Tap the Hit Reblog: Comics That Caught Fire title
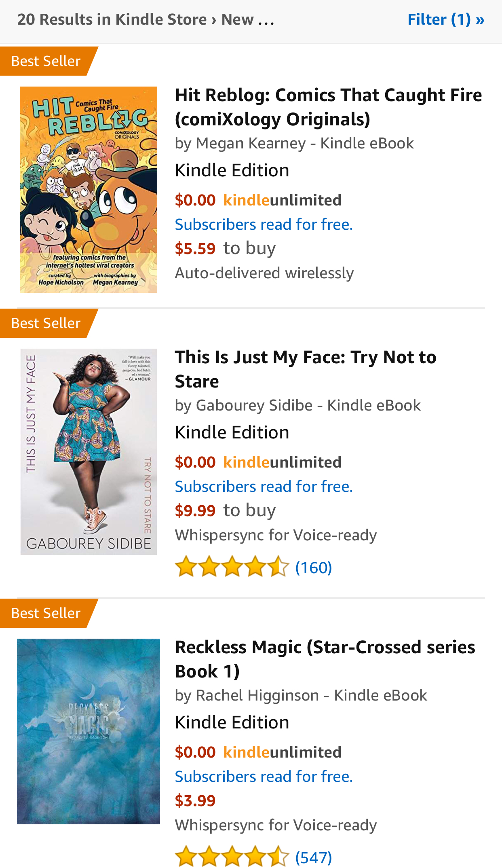Screen dimensions: 502x868 (328, 107)
